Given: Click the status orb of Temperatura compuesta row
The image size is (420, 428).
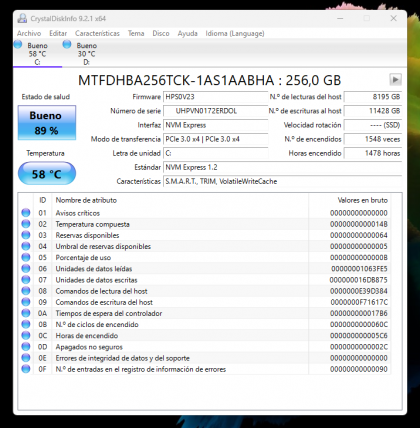Looking at the screenshot, I should coord(26,224).
